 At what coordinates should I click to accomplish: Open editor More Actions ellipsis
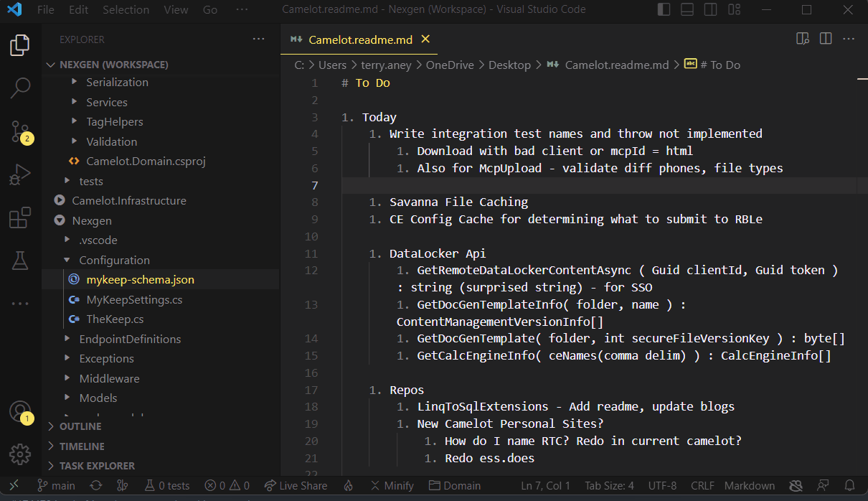point(849,39)
